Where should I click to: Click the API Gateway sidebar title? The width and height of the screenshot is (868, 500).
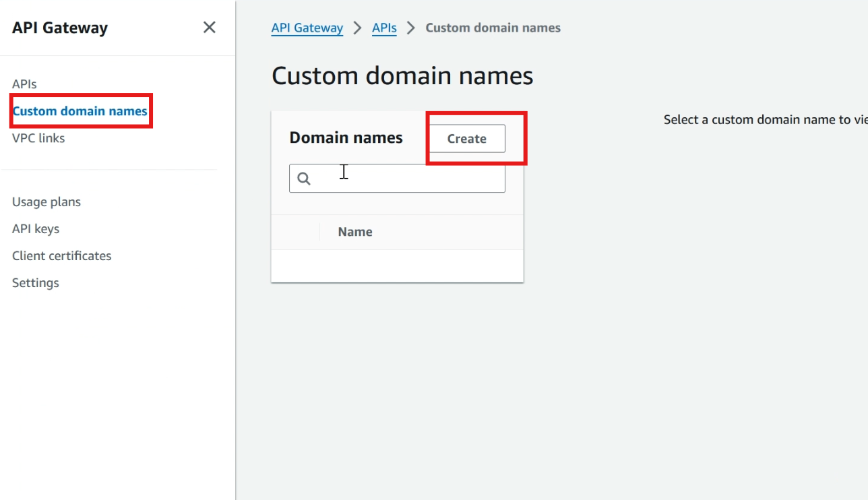[60, 28]
